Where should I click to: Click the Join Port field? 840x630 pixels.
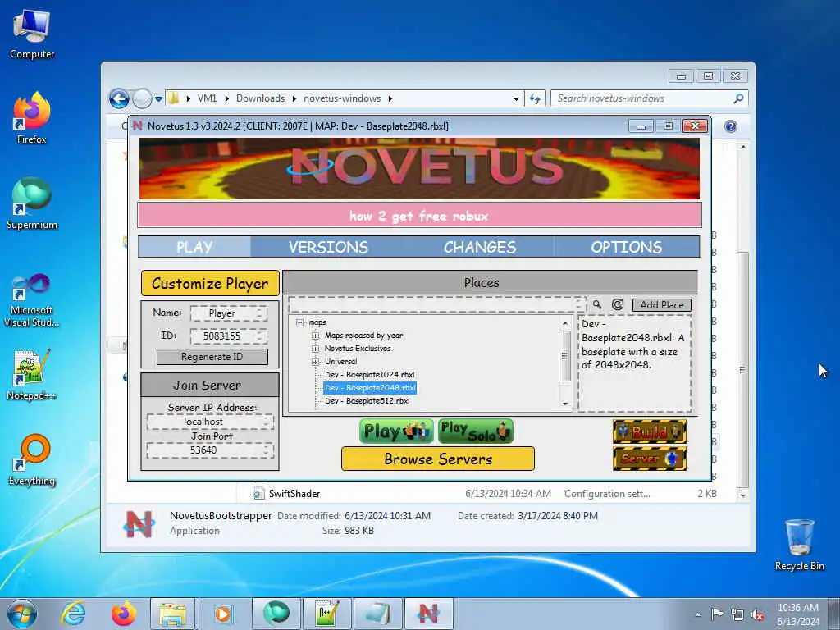click(210, 450)
